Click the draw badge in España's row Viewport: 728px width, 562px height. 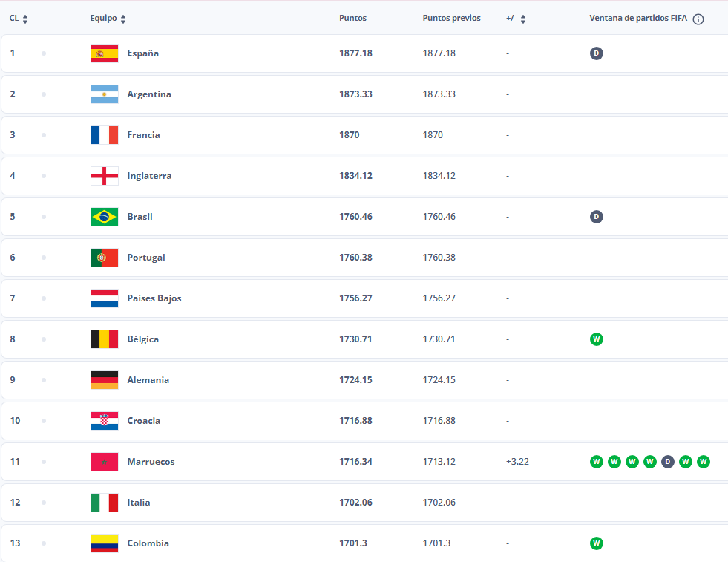597,53
